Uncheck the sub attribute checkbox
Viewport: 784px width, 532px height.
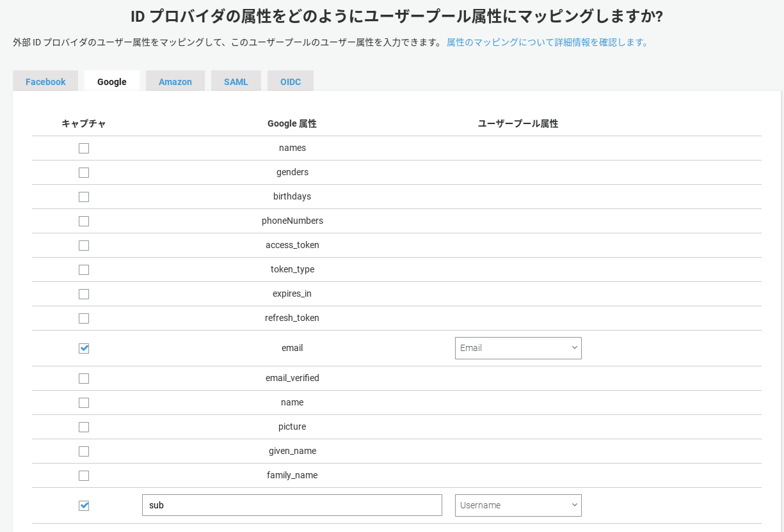coord(84,506)
